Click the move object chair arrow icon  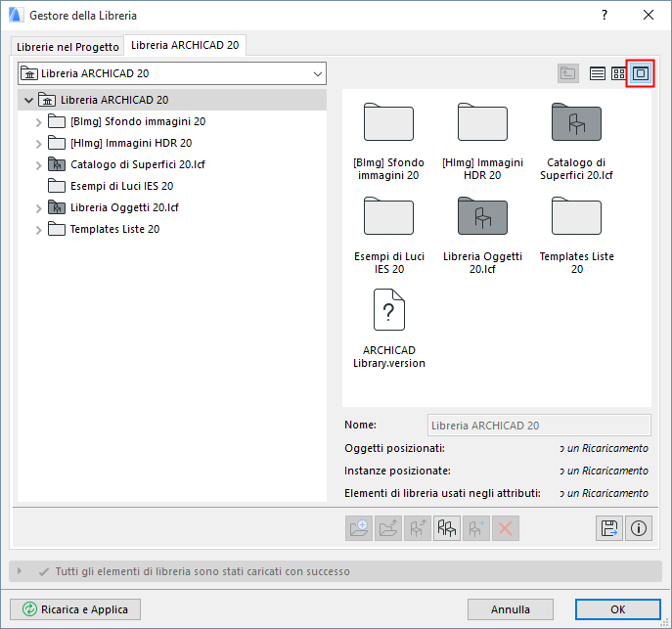(475, 528)
